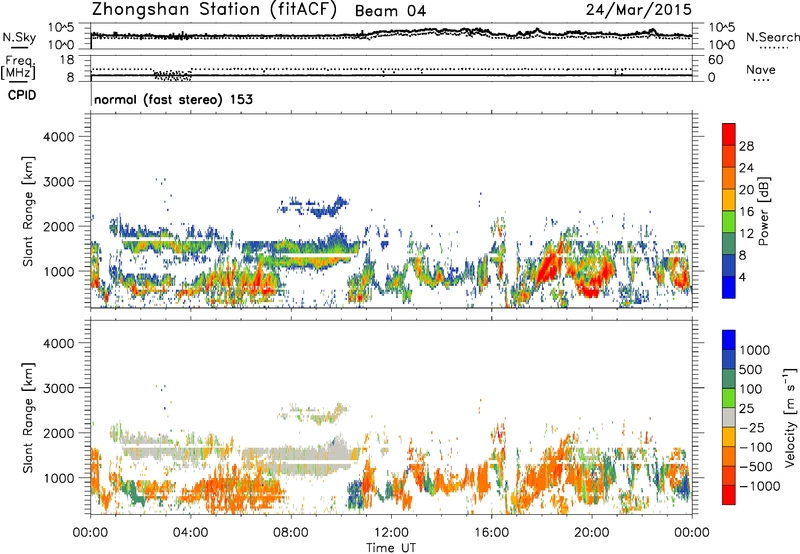The height and width of the screenshot is (554, 800).
Task: Click the '08:00' time axis label
Action: (x=291, y=533)
